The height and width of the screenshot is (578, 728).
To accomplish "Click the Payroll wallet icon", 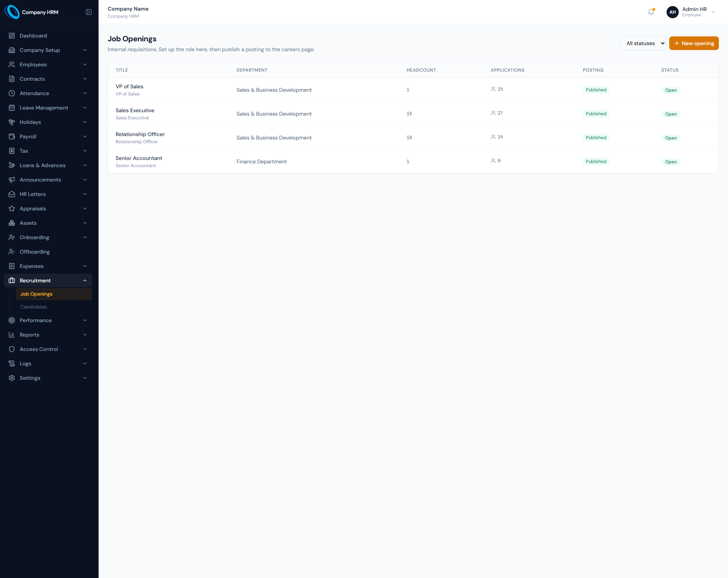I will tap(12, 136).
